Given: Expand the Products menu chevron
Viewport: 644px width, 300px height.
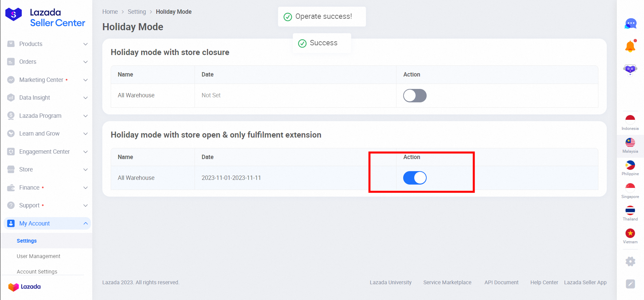Looking at the screenshot, I should pos(86,44).
